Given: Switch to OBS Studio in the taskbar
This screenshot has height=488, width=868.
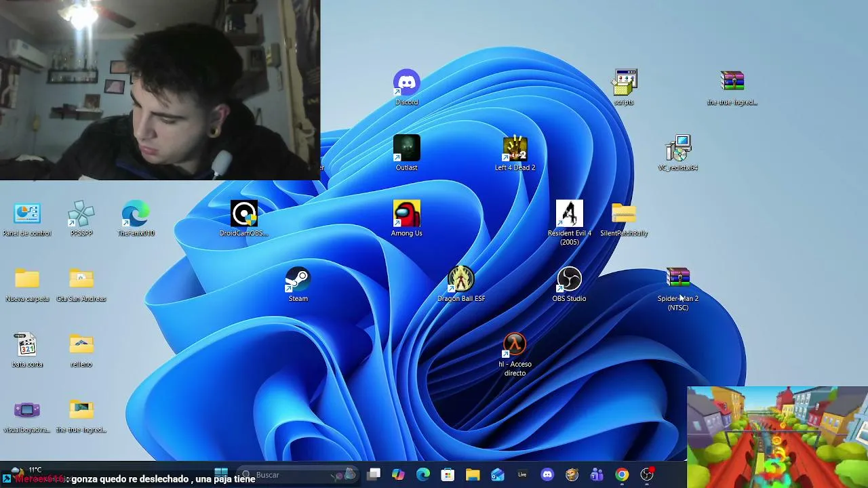Looking at the screenshot, I should pos(647,475).
